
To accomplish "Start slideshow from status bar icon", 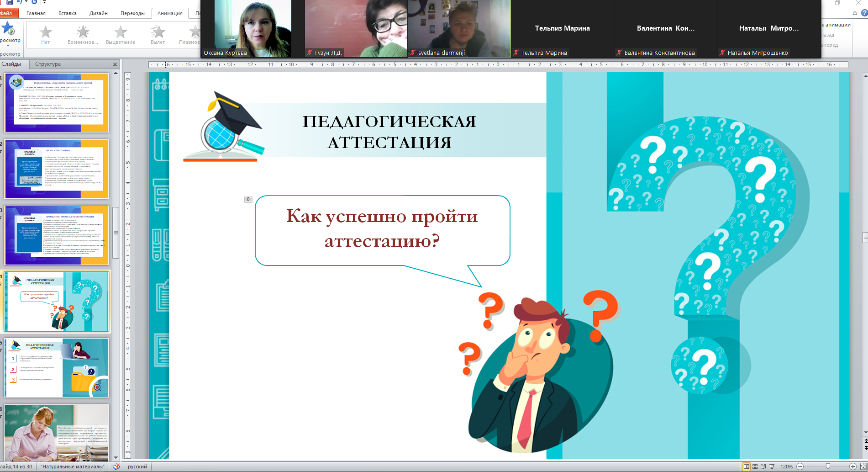I will tap(772, 467).
